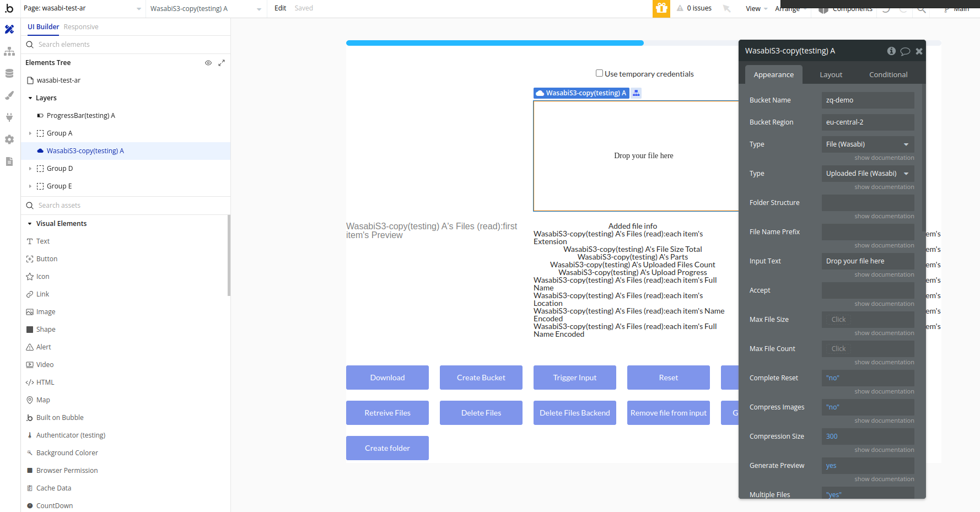Open the Uploaded File (Wasabi) Type dropdown
980x512 pixels.
click(x=868, y=174)
